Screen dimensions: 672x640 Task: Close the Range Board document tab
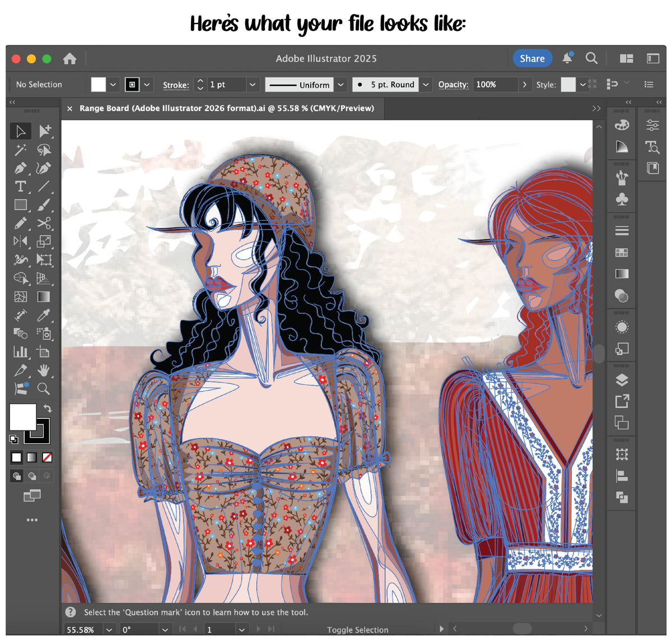coord(69,109)
